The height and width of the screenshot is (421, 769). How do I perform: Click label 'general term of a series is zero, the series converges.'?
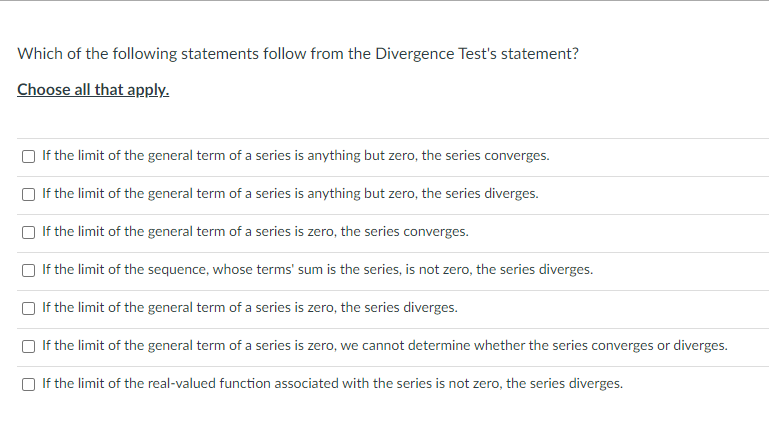coord(308,232)
